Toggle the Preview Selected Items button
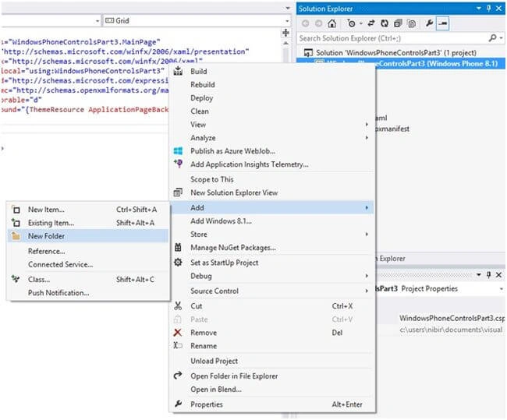The width and height of the screenshot is (507, 420). pyautogui.click(x=443, y=23)
